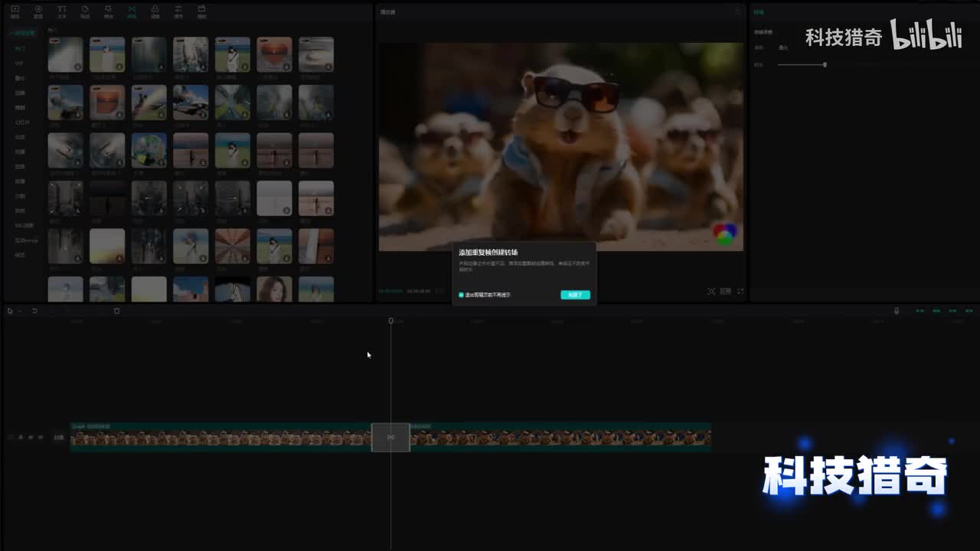Click the teal confirm button in popup

575,295
